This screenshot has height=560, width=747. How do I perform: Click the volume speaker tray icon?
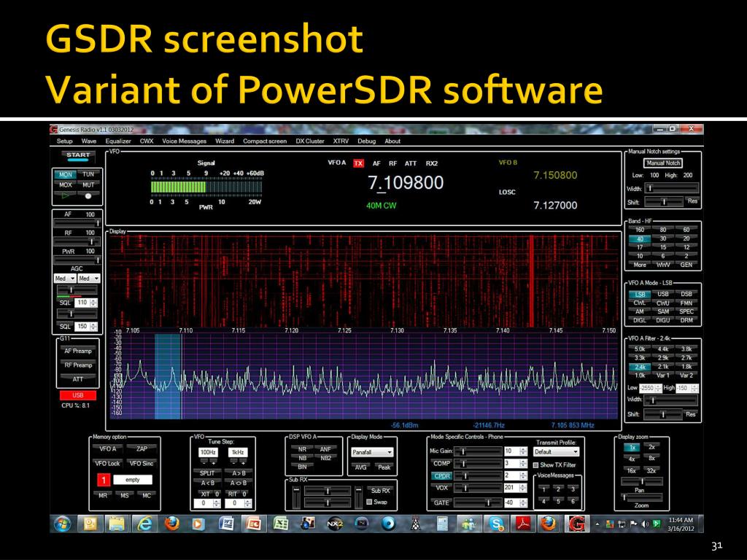[645, 524]
